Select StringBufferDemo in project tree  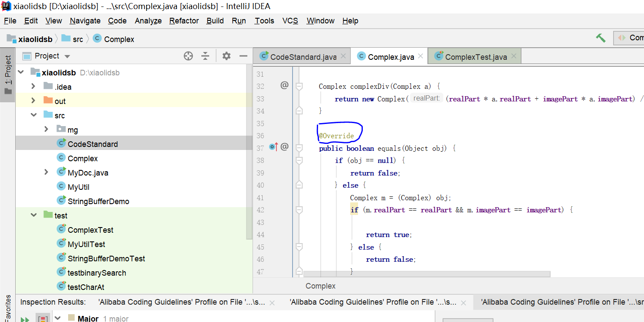click(x=98, y=201)
